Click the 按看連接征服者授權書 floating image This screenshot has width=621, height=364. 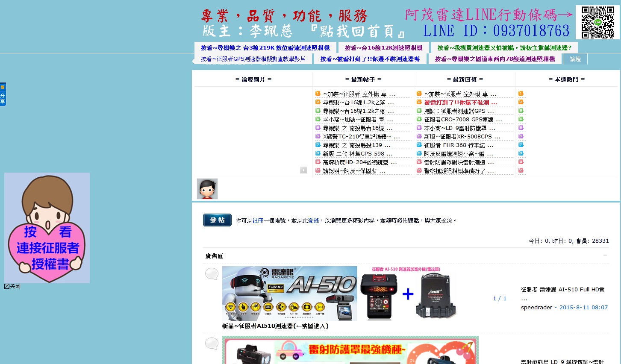point(47,228)
